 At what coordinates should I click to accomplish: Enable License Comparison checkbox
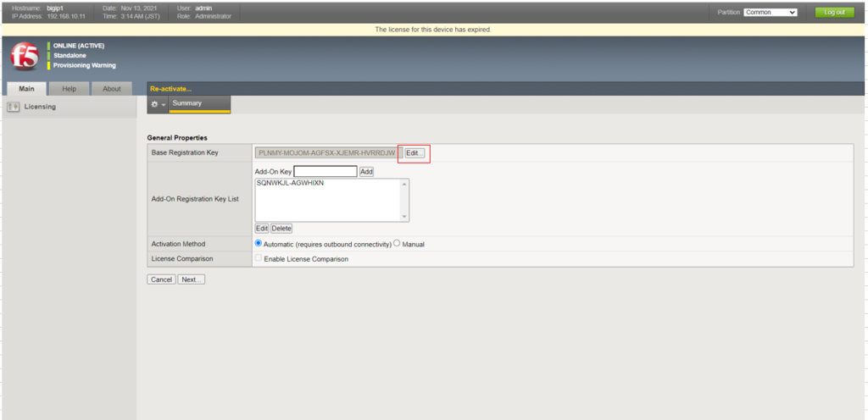[259, 258]
